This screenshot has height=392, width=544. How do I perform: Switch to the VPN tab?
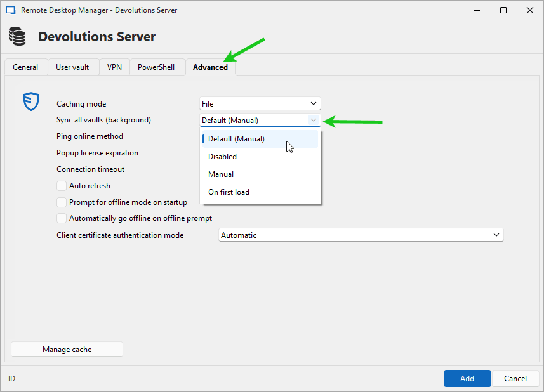pos(114,67)
